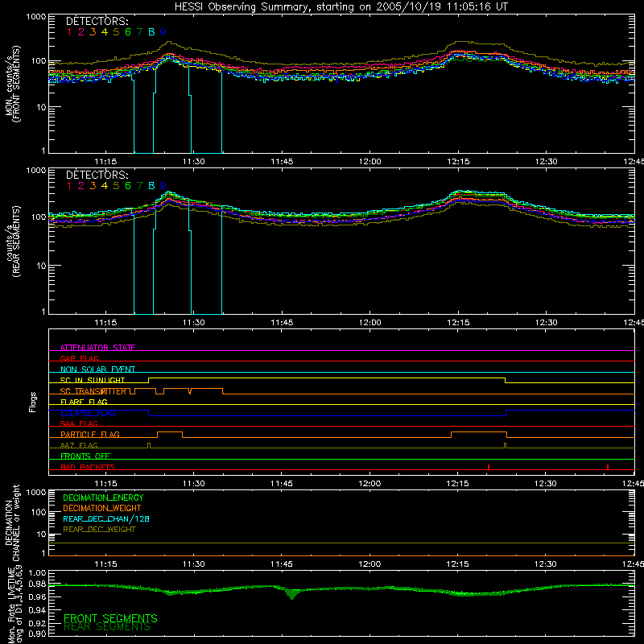Click the 11:45 tick label under front segments plot
Viewport: 644px width, 644px height.
pos(282,162)
